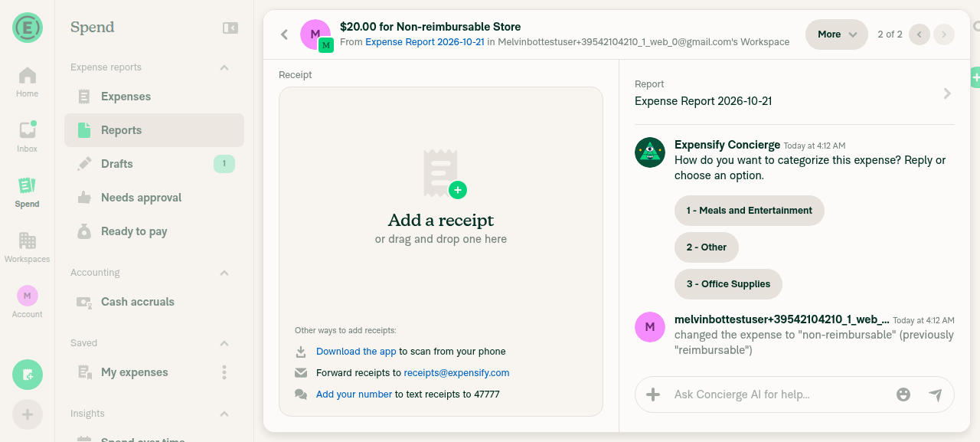Choose the 3 - Office Supplies option

pos(728,284)
